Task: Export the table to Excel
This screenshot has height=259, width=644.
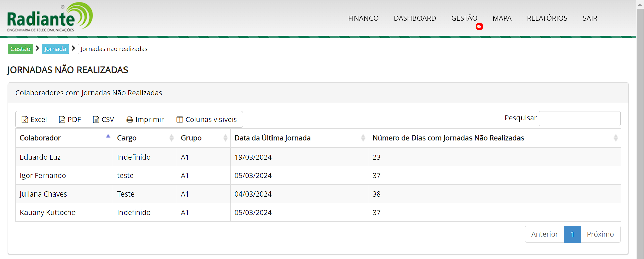Action: click(34, 120)
